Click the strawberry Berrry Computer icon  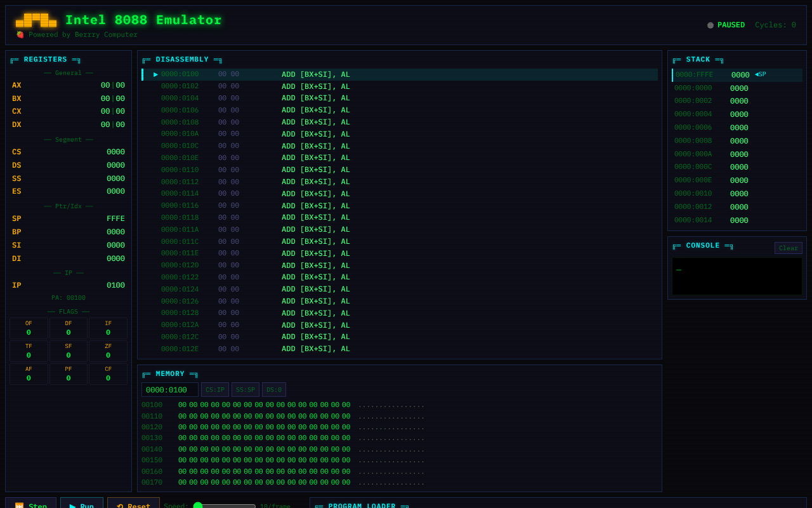pos(20,34)
